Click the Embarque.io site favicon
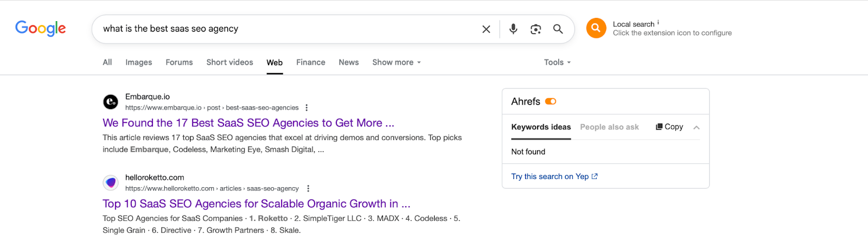This screenshot has height=243, width=868. click(x=111, y=101)
